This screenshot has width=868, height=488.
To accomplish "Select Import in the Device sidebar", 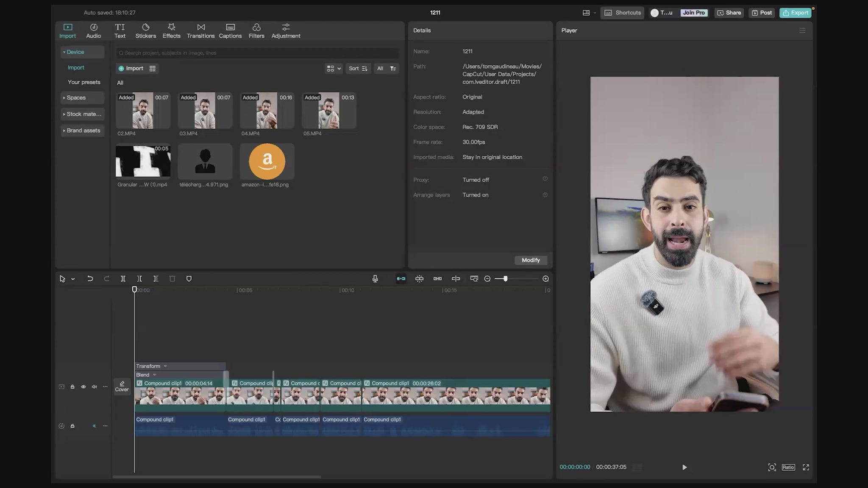I will (x=76, y=68).
